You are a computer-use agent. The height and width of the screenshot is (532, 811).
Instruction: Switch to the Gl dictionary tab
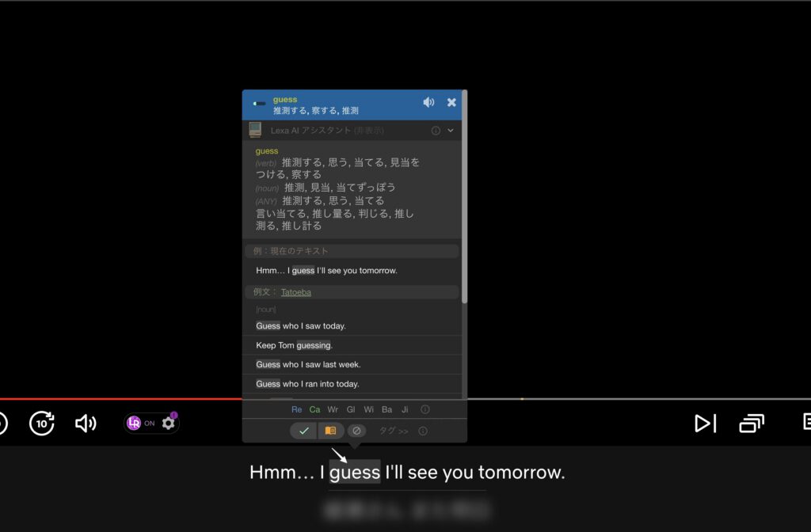(x=351, y=409)
